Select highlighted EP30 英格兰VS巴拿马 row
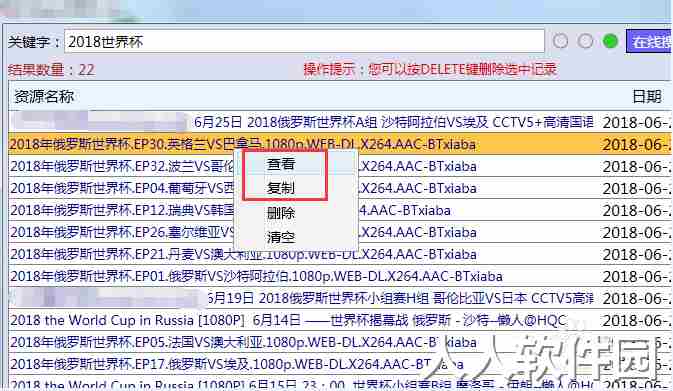The height and width of the screenshot is (391, 673). (x=340, y=144)
